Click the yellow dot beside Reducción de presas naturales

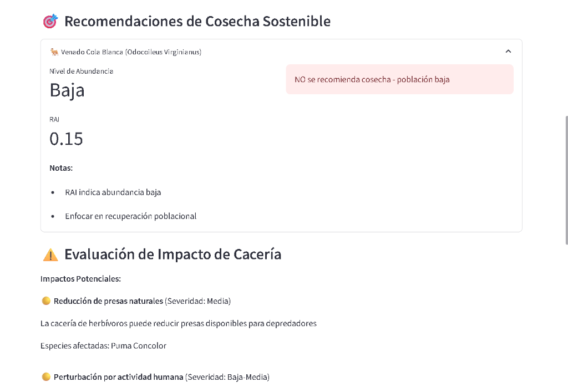pos(47,301)
